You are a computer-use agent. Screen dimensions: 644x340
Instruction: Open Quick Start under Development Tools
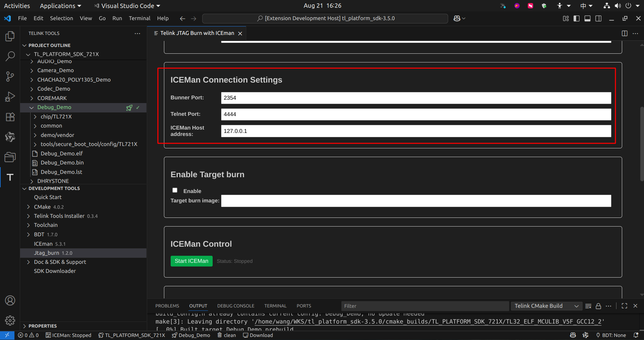tap(48, 197)
